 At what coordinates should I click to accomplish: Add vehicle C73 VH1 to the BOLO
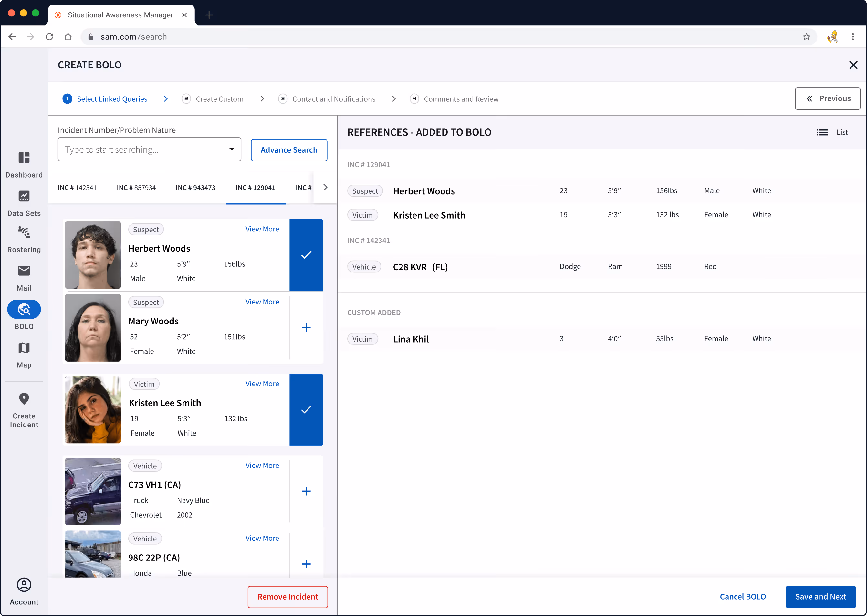pyautogui.click(x=306, y=491)
